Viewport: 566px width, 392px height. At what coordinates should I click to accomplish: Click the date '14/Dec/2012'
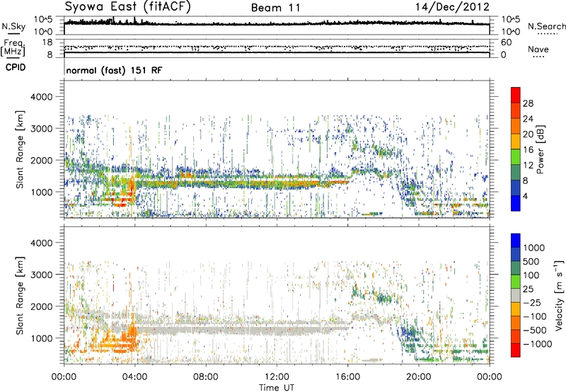tap(452, 7)
